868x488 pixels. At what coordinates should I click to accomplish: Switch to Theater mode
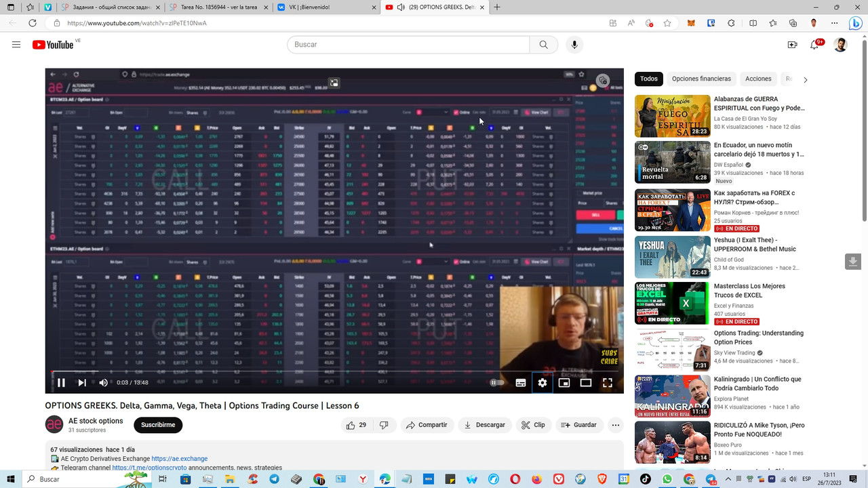[585, 382]
